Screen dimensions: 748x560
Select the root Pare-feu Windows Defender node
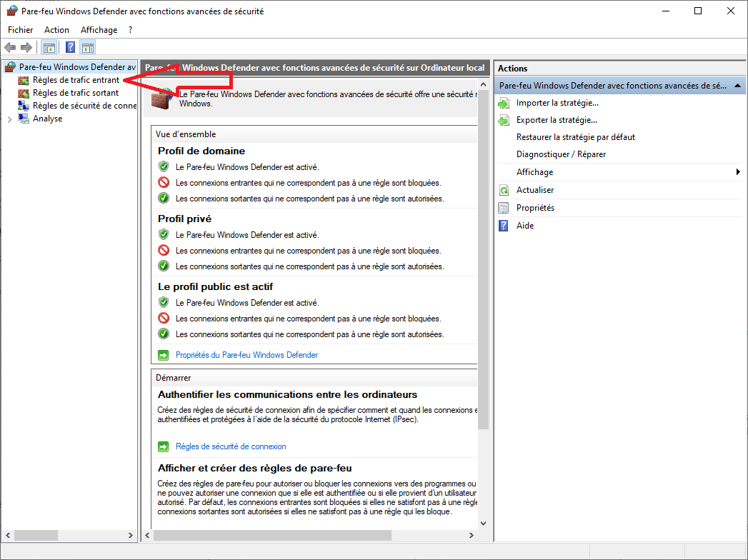point(77,67)
